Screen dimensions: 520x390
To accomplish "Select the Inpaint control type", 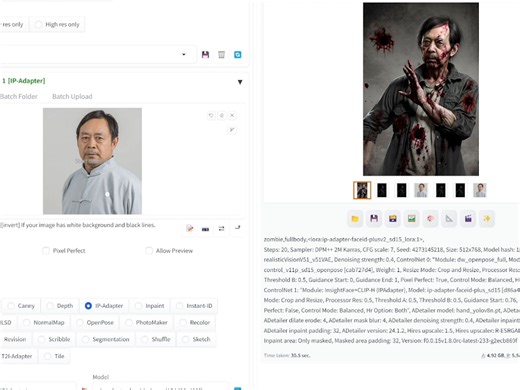I will tap(150, 306).
